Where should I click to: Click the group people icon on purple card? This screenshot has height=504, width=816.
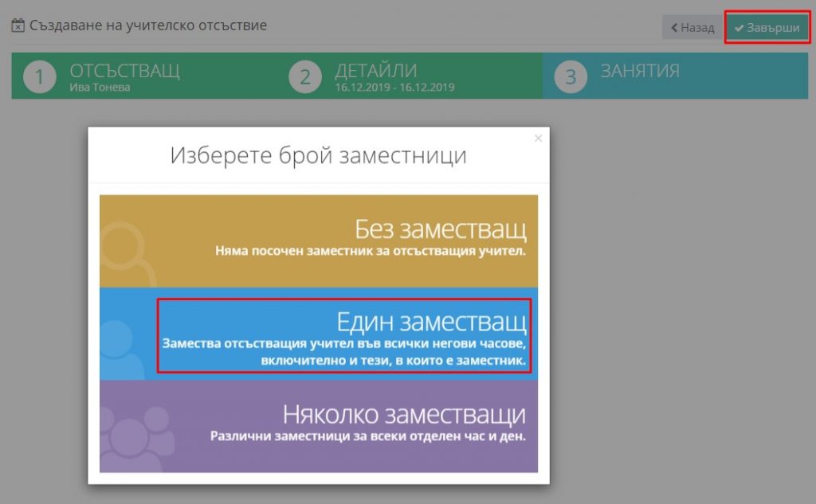coord(137,439)
